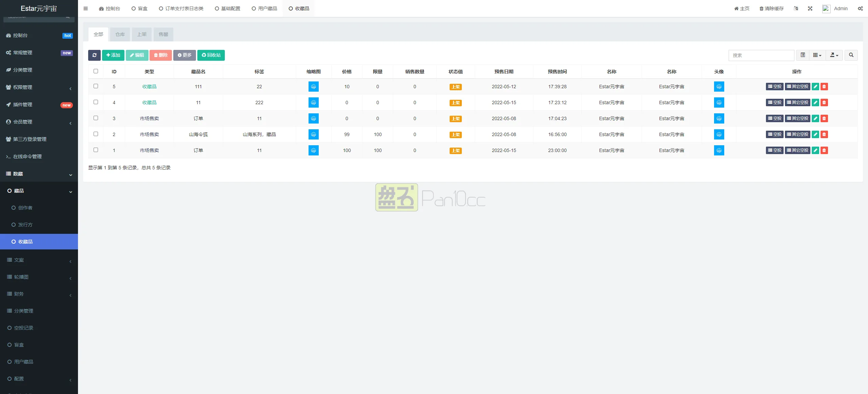Check the select-all header checkbox
The width and height of the screenshot is (868, 394).
[x=96, y=71]
